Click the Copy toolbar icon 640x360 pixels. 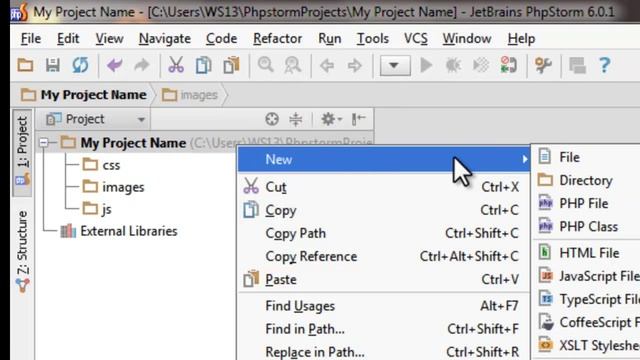(x=203, y=65)
